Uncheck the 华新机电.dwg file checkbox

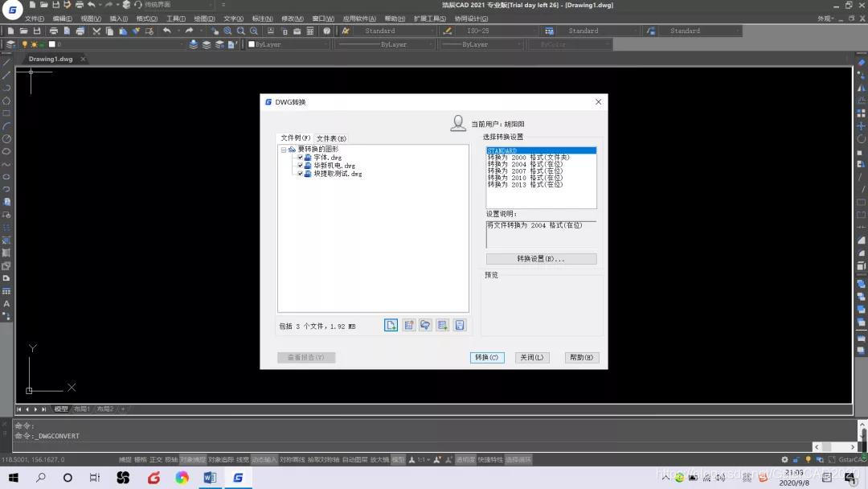[300, 166]
